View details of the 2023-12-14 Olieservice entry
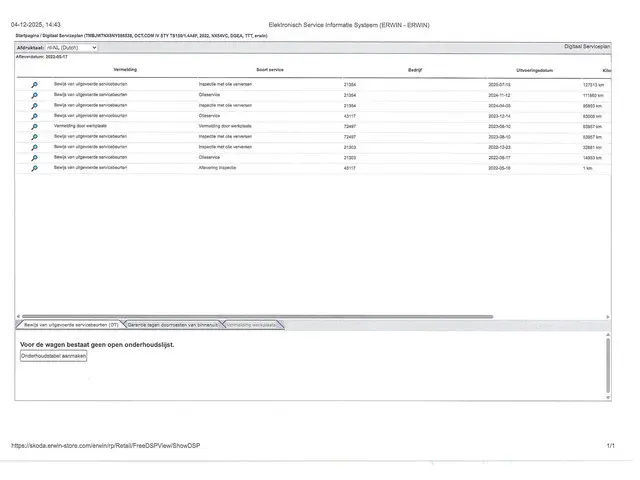This screenshot has width=640, height=480. [34, 116]
